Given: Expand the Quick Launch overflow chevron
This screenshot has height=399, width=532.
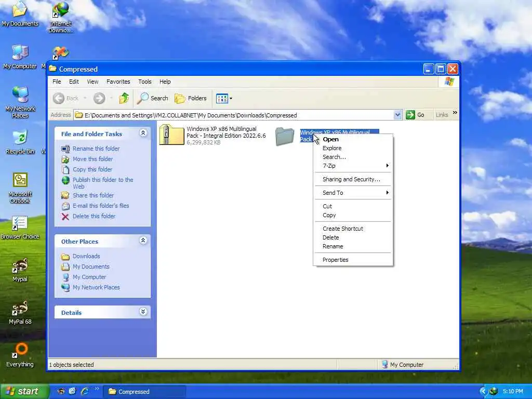Looking at the screenshot, I should pos(97,389).
